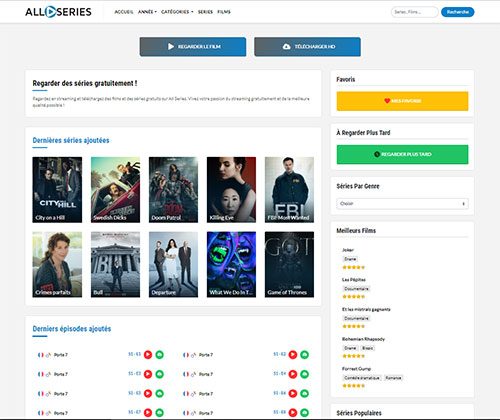The image size is (500, 420).
Task: Play Porta 7 episode S1-E7 with the red icon
Action: (148, 413)
